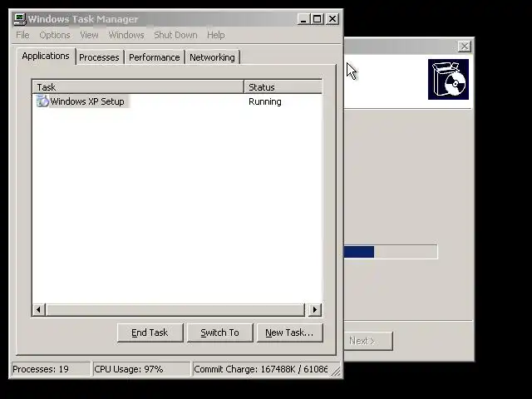532x399 pixels.
Task: Close the Setup window behind Task Manager
Action: point(465,47)
